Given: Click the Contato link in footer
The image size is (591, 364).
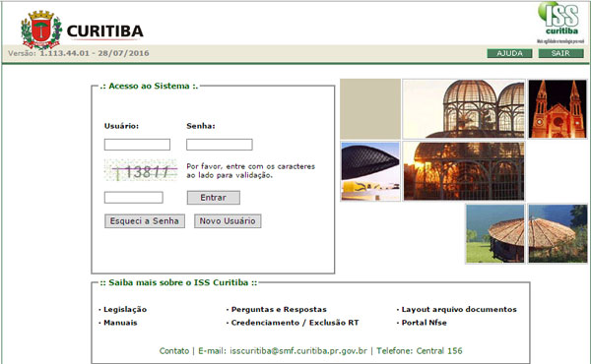Looking at the screenshot, I should [174, 351].
